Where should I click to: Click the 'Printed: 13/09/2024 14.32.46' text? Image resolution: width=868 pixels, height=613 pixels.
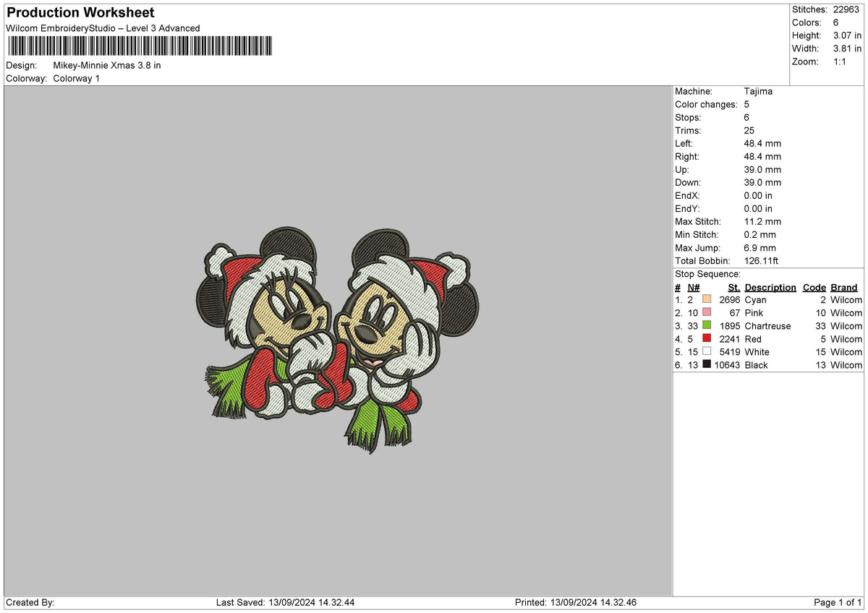pos(576,602)
